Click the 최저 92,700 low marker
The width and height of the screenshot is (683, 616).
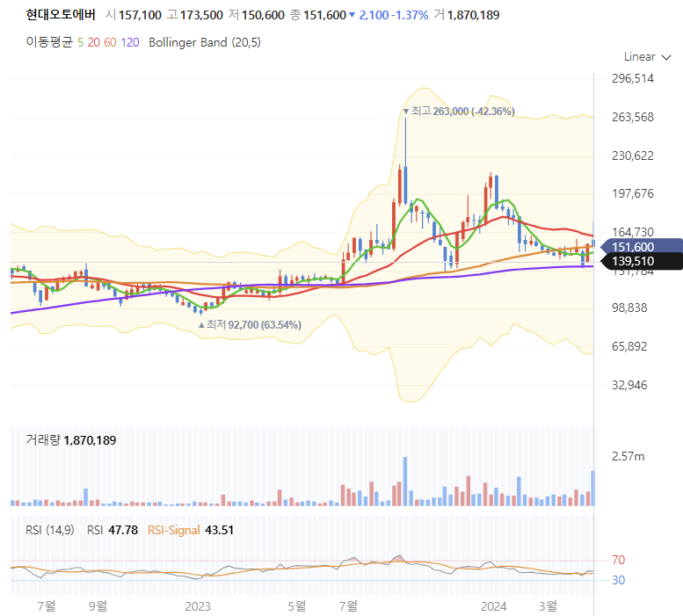pos(250,325)
